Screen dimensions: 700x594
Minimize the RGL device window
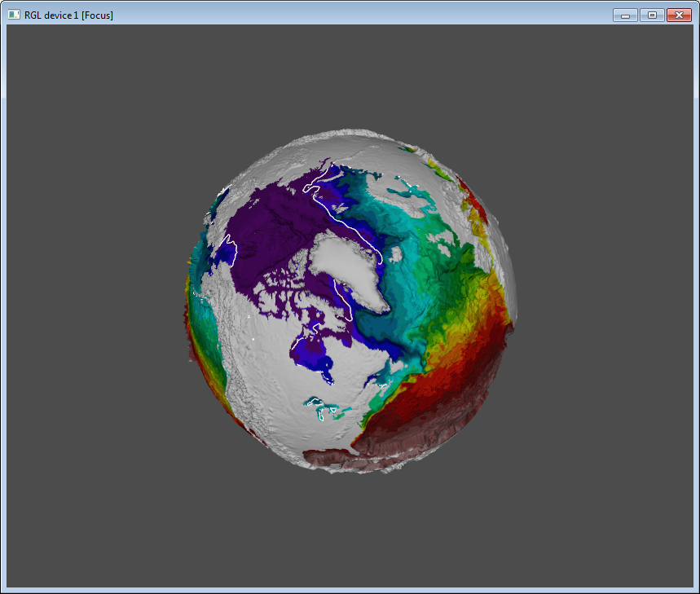coord(625,15)
